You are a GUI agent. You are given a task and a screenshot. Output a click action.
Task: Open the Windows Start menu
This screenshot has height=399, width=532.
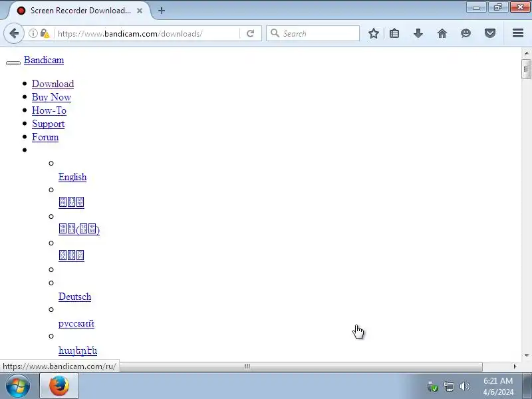tap(18, 386)
